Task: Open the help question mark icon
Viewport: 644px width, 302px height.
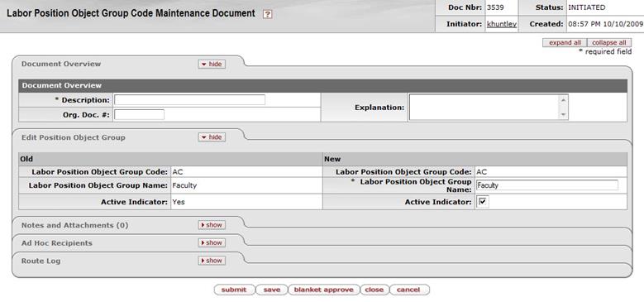Action: [x=267, y=14]
